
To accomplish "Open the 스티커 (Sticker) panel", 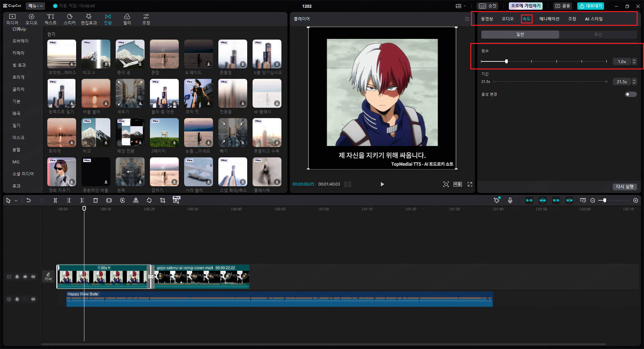I will pos(70,19).
